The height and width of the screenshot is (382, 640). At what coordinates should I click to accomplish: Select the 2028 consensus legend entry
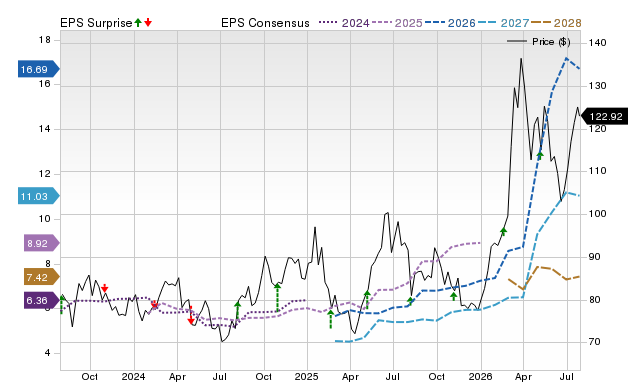click(x=556, y=23)
